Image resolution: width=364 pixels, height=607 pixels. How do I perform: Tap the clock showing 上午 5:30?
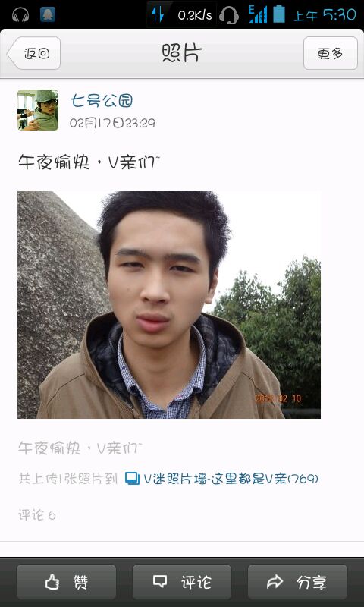point(325,15)
